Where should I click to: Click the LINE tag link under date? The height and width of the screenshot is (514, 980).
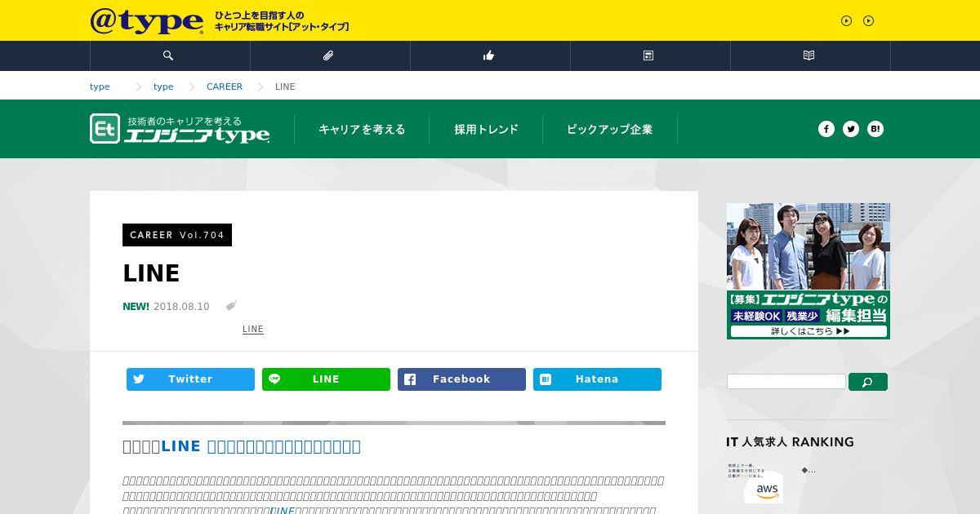253,330
